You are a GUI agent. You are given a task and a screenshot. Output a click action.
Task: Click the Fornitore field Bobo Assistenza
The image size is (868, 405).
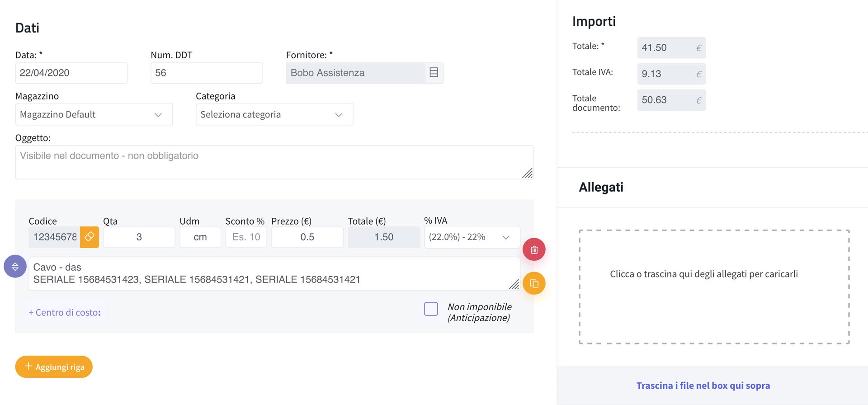(356, 73)
